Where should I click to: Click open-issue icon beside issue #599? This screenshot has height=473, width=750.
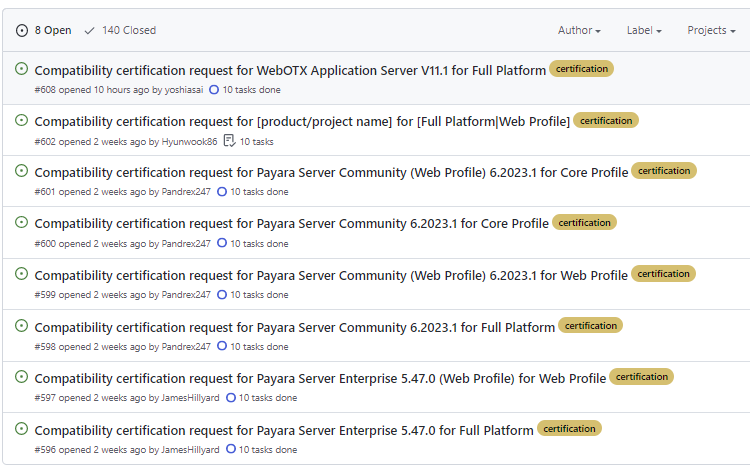[22, 274]
